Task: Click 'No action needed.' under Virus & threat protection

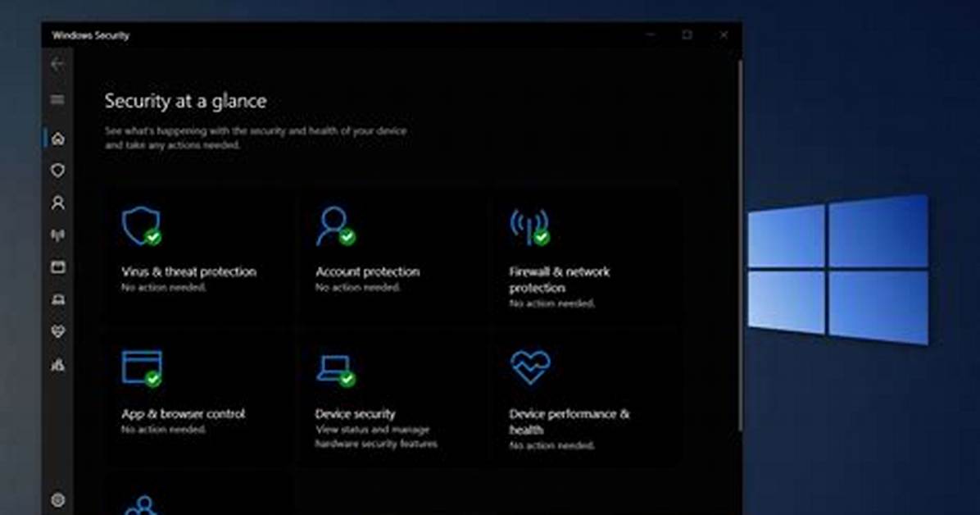Action: [164, 287]
